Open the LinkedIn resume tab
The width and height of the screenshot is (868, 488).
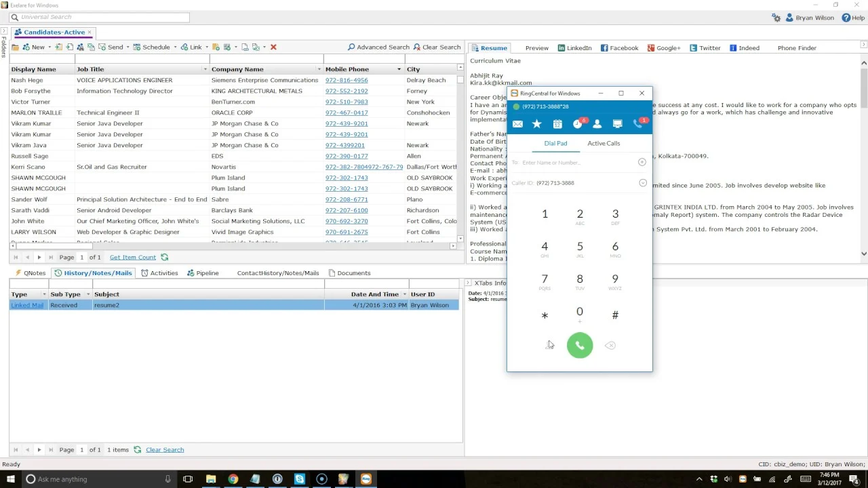point(574,48)
